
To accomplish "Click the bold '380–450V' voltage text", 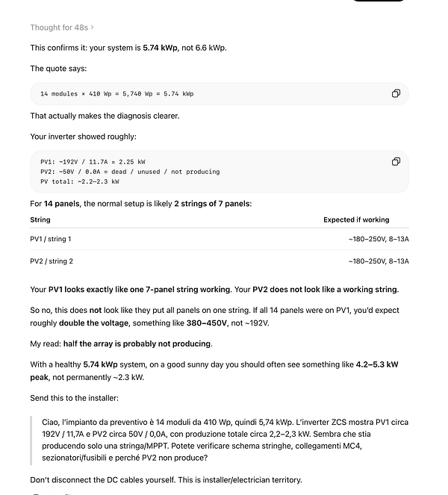I will coord(207,323).
